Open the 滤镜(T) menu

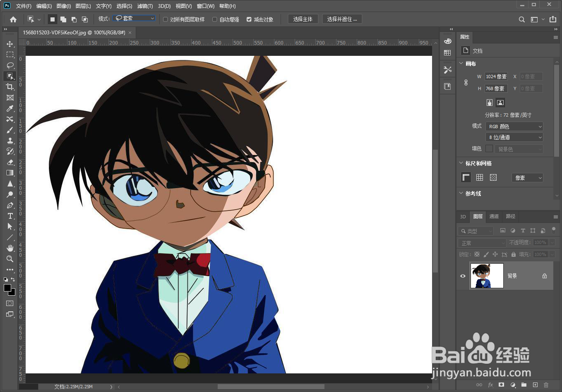click(x=145, y=6)
